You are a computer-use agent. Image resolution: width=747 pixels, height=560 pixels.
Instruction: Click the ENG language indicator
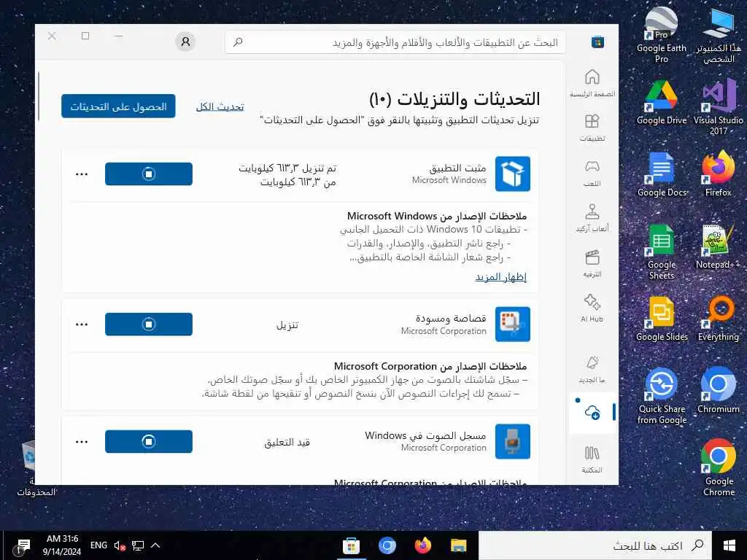point(98,545)
